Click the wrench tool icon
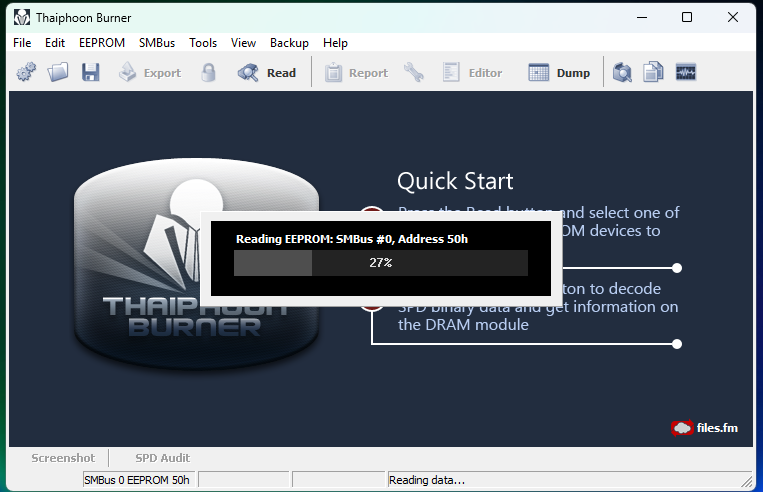The image size is (763, 492). [414, 73]
